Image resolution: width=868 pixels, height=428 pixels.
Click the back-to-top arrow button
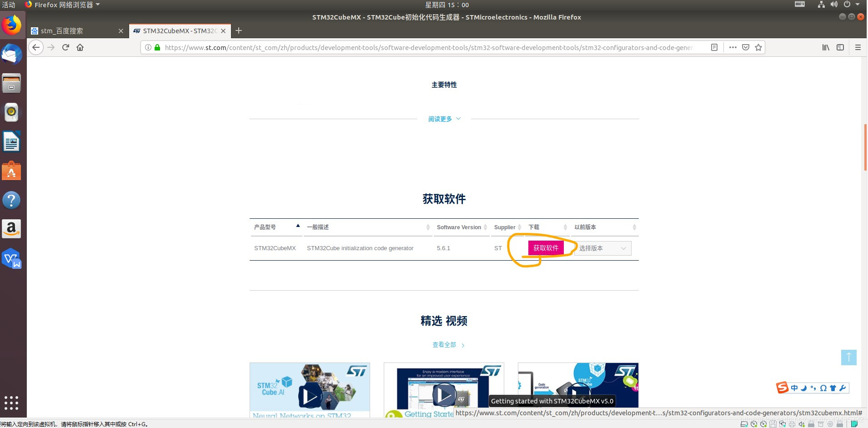pyautogui.click(x=848, y=357)
